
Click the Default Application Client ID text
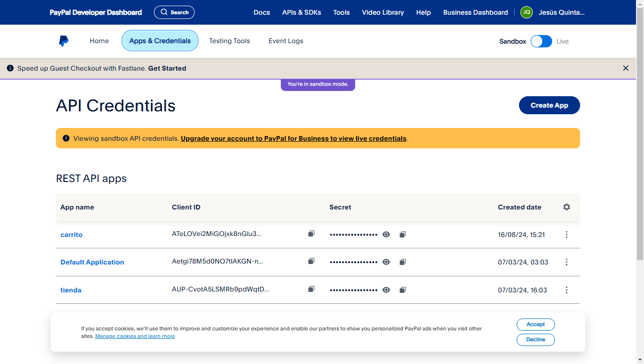pyautogui.click(x=217, y=261)
